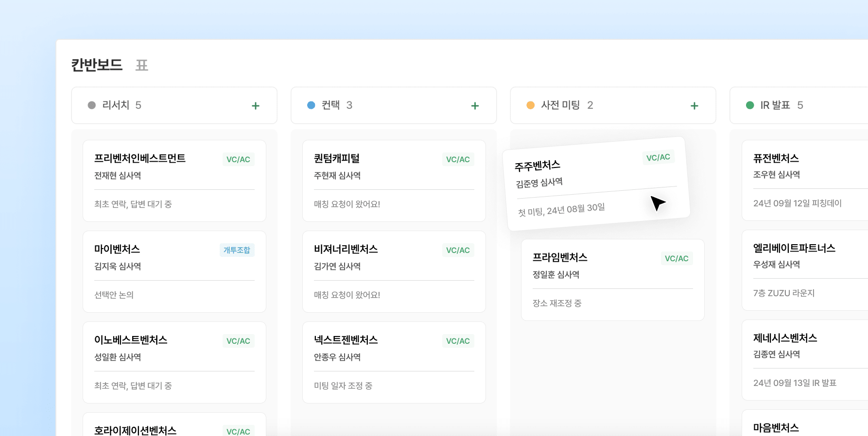Image resolution: width=868 pixels, height=436 pixels.
Task: Add a card to the 리서치 column
Action: point(256,105)
